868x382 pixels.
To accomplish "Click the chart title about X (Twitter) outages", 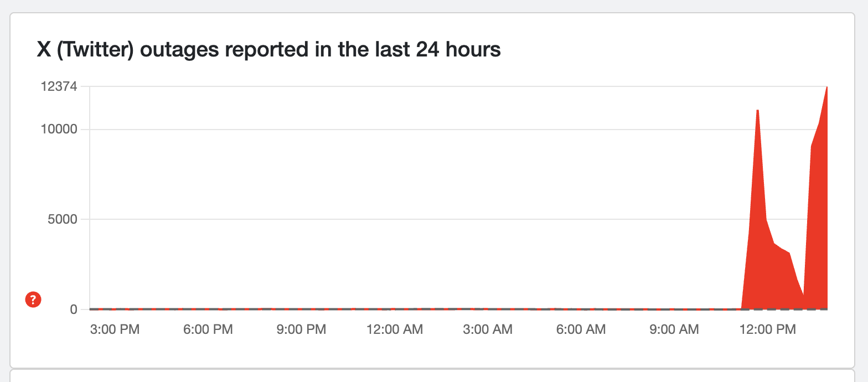I will tap(268, 50).
